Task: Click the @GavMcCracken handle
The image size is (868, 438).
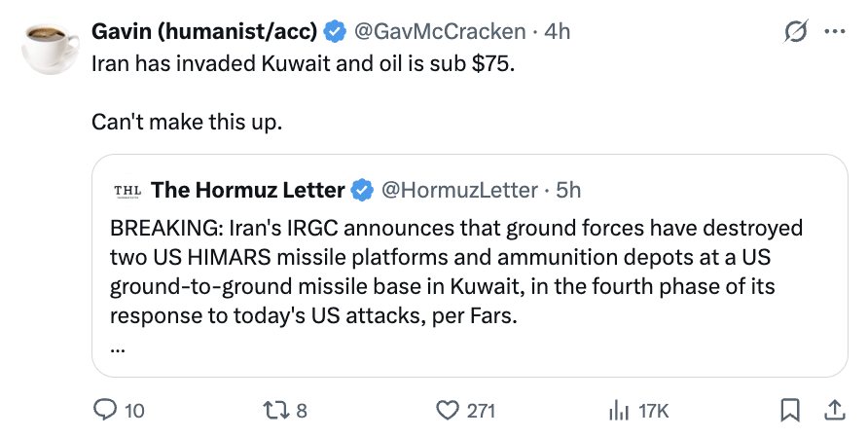Action: 440,31
